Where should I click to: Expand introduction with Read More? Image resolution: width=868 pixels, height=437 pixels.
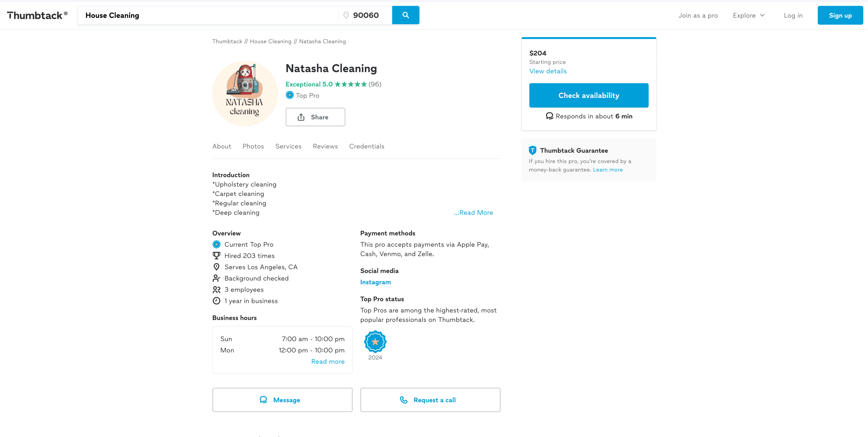pos(473,213)
